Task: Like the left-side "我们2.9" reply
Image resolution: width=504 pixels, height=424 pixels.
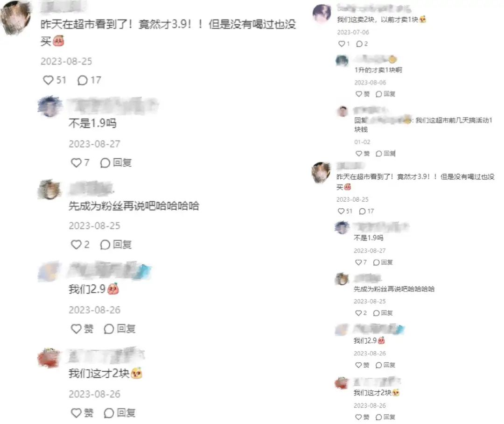Action: click(x=82, y=329)
